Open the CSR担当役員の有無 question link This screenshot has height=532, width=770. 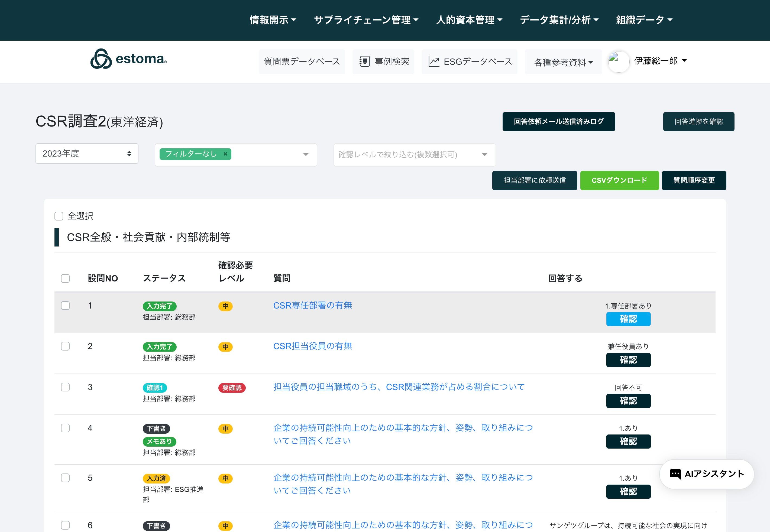click(x=312, y=346)
